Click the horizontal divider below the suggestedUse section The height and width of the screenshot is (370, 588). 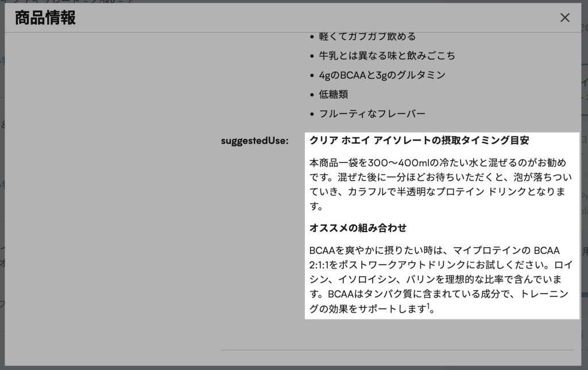tap(397, 350)
